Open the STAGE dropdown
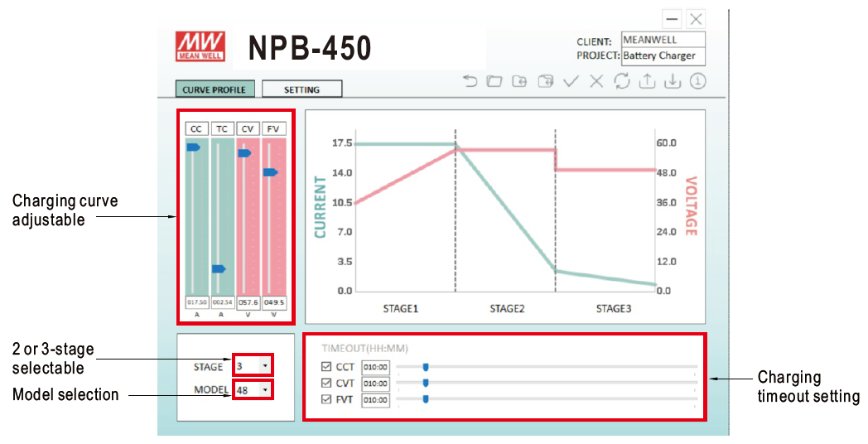The width and height of the screenshot is (868, 444). (253, 366)
